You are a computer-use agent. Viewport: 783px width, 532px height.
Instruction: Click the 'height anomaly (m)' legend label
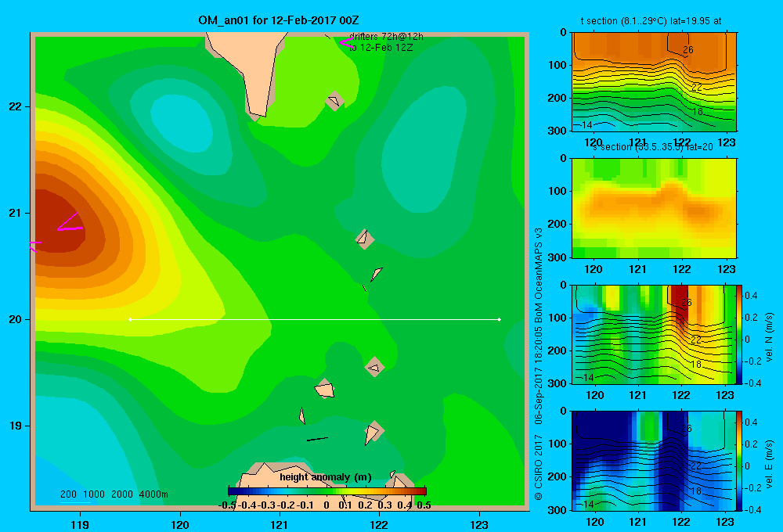click(326, 477)
